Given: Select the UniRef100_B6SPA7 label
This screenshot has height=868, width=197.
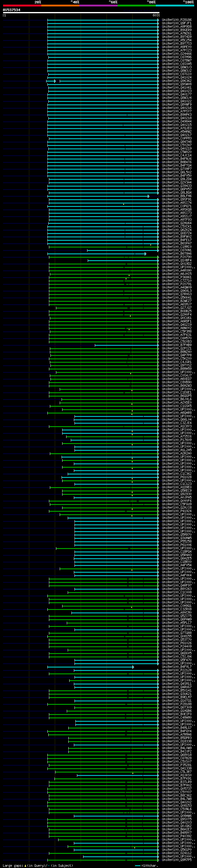Looking at the screenshot, I should click(x=176, y=243).
